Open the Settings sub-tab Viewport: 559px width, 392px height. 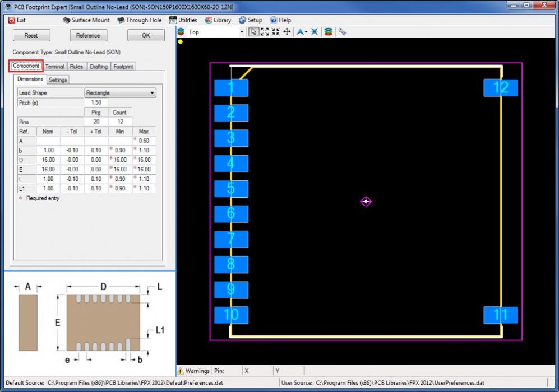tap(58, 80)
